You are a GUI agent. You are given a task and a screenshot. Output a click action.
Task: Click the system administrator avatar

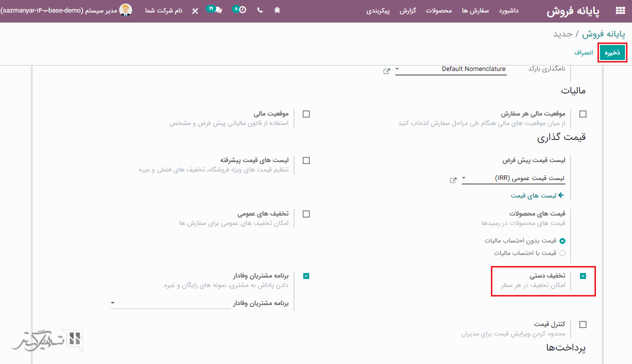[126, 10]
